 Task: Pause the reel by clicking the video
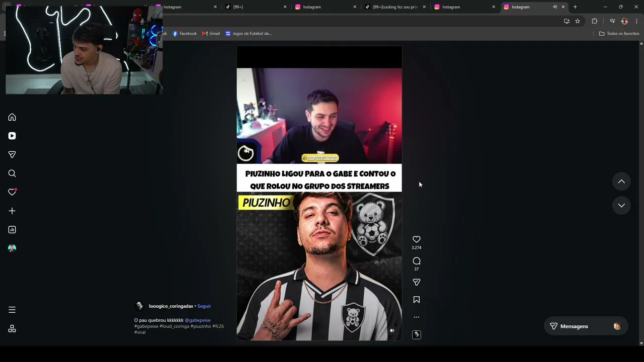(319, 193)
